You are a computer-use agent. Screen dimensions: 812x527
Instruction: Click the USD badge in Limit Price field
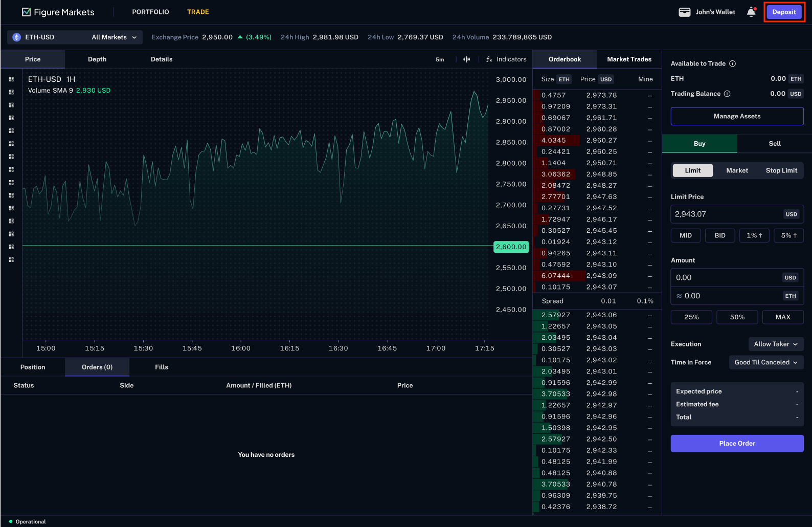791,214
